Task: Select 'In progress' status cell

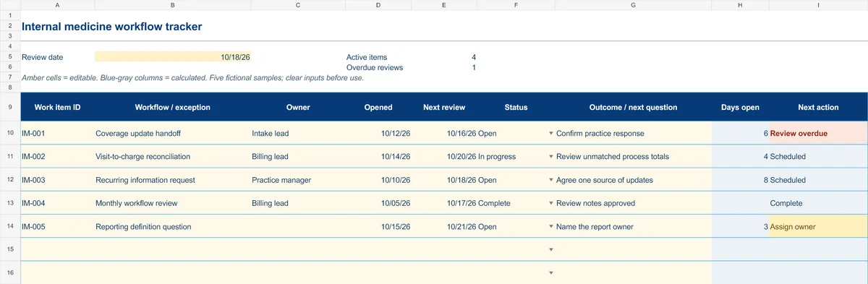Action: [516, 157]
